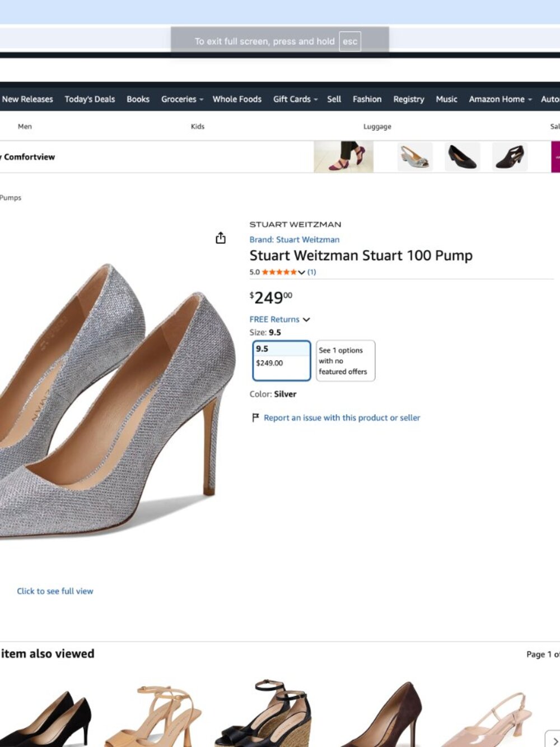The image size is (560, 747).
Task: Open the Pumps breadcrumb link
Action: point(10,198)
